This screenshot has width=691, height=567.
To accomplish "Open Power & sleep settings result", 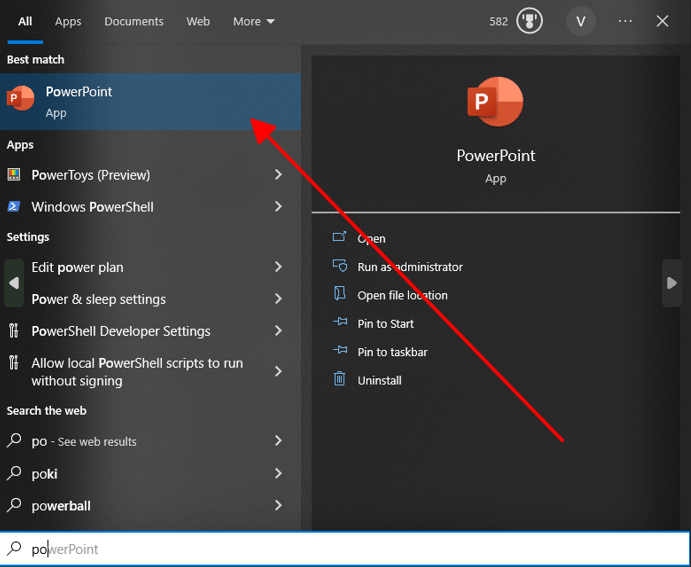I will click(x=98, y=299).
